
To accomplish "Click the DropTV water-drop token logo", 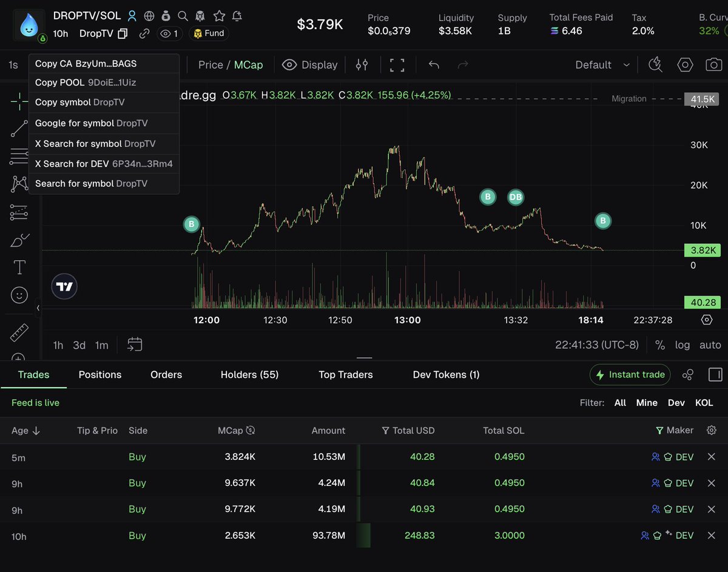I will click(29, 25).
